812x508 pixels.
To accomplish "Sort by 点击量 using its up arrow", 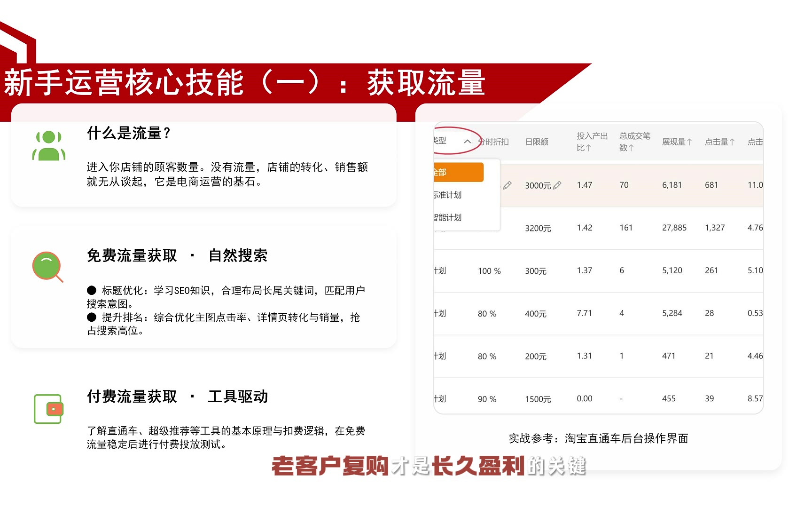I will pos(732,142).
